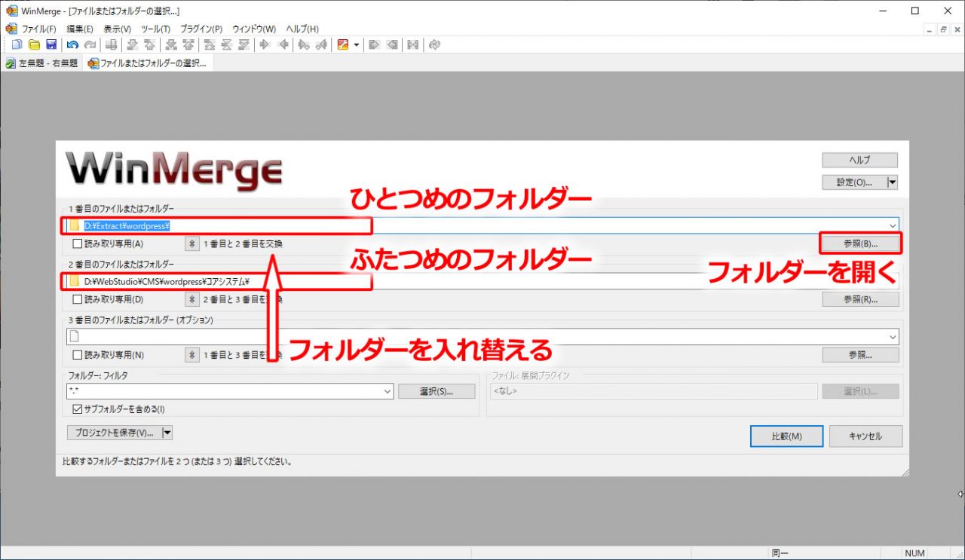The height and width of the screenshot is (560, 965).
Task: Open the folder filter combo box dropdown
Action: (387, 391)
